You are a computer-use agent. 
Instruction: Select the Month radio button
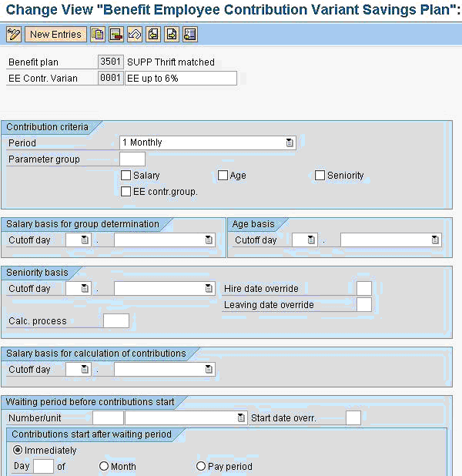tap(104, 467)
